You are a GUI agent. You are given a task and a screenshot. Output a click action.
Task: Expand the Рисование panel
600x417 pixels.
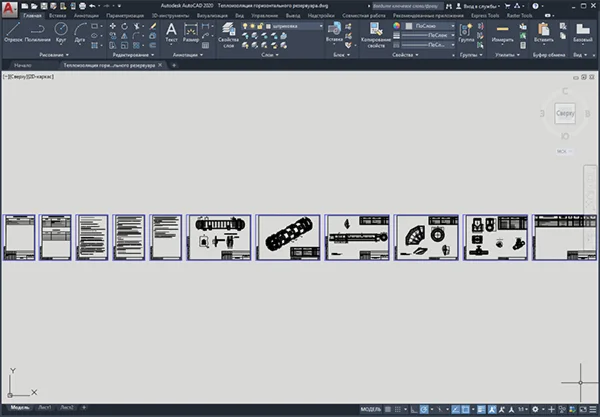[54, 55]
